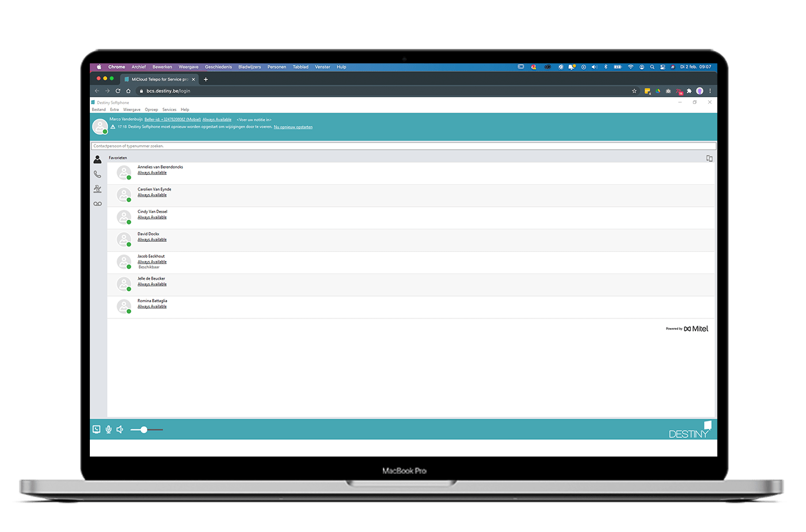Open Geschiedenis in the macOS menu bar
Viewport: 806px width, 532px height.
(x=218, y=67)
